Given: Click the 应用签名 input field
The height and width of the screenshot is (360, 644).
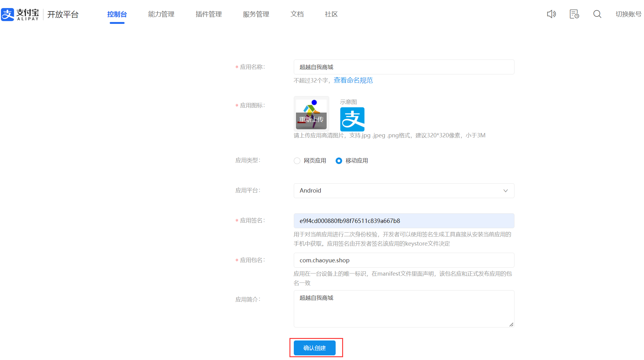Looking at the screenshot, I should (x=404, y=221).
